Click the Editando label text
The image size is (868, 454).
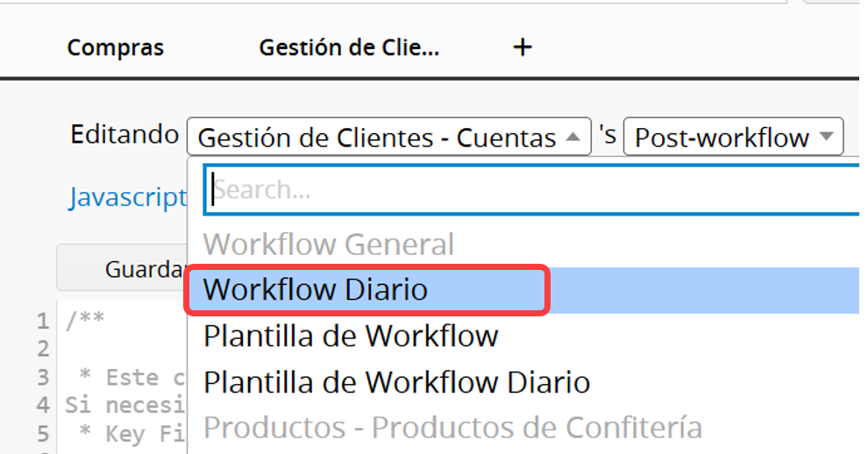(125, 135)
